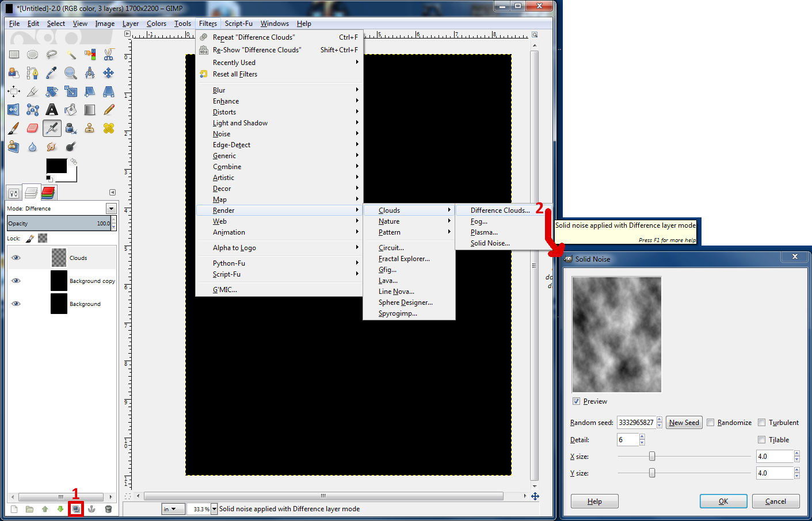Image resolution: width=812 pixels, height=521 pixels.
Task: Expand the Alpha to Logo submenu
Action: click(280, 248)
